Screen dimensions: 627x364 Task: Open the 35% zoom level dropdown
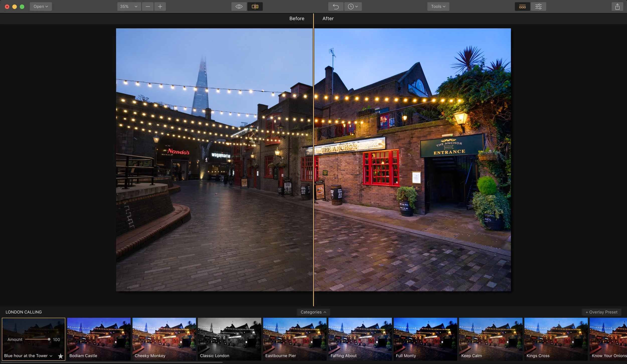coord(129,7)
